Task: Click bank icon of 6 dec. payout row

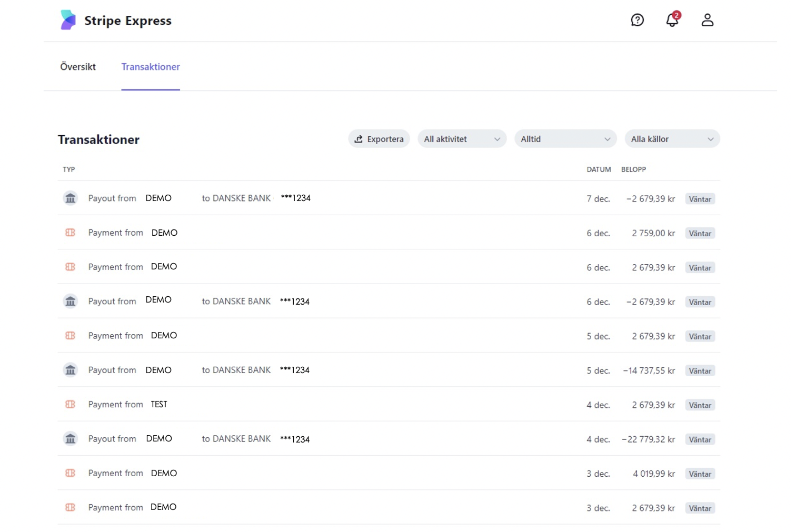Action: [70, 301]
